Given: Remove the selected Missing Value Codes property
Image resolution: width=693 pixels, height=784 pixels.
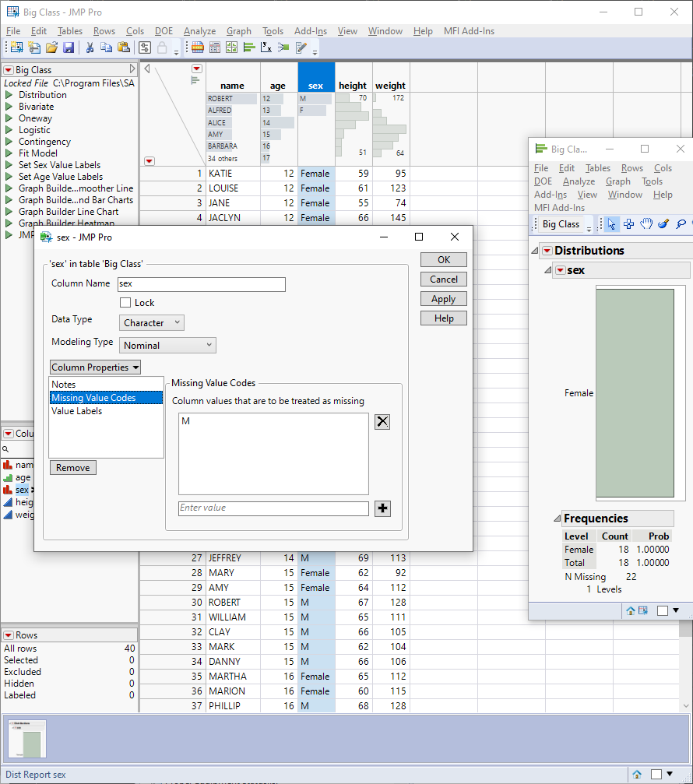Looking at the screenshot, I should [72, 467].
